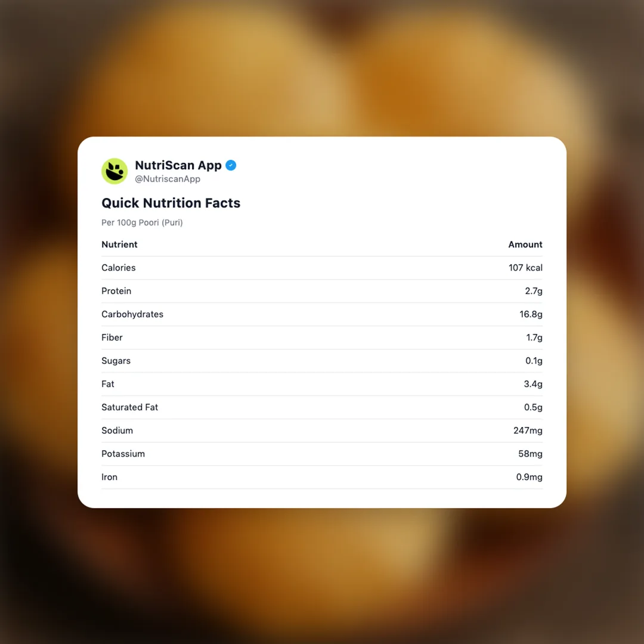The width and height of the screenshot is (644, 644).
Task: Open the NutriScan App profile name
Action: tap(178, 165)
